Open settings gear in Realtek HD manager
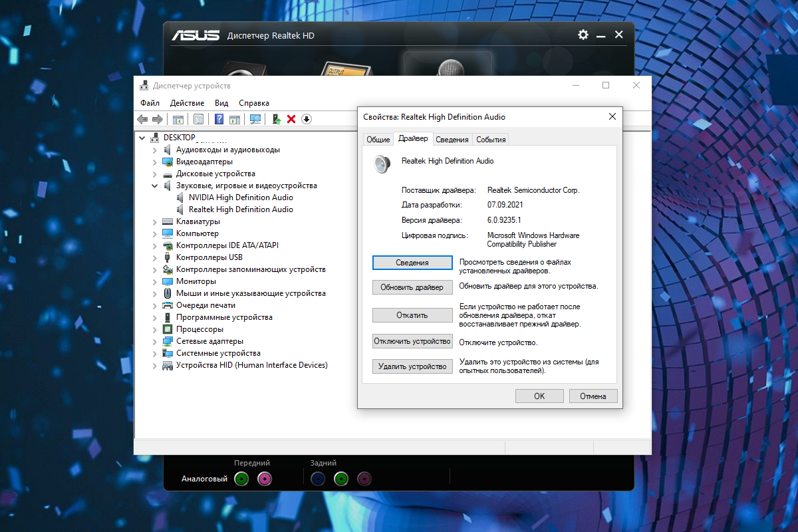 583,35
